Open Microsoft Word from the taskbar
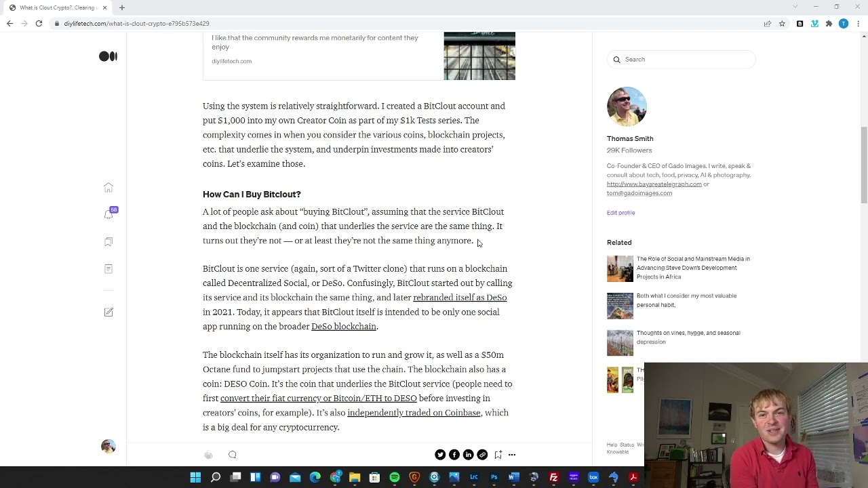Image resolution: width=868 pixels, height=488 pixels. click(514, 478)
